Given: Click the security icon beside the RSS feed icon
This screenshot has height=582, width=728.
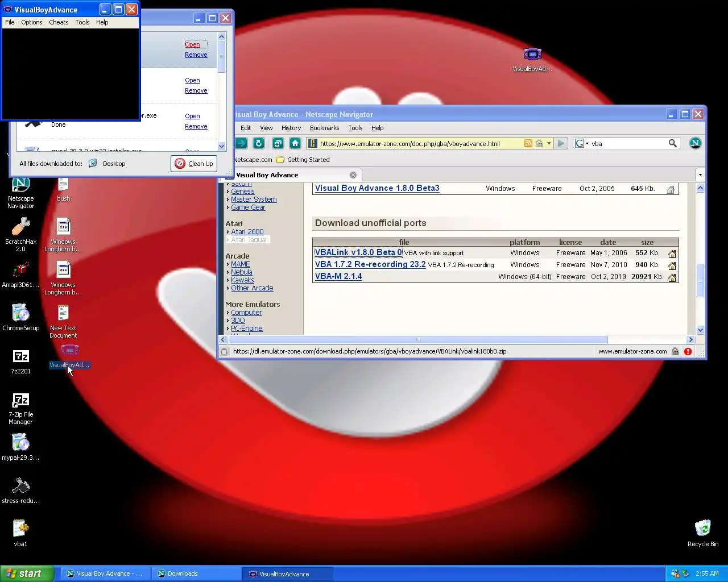Looking at the screenshot, I should point(539,143).
